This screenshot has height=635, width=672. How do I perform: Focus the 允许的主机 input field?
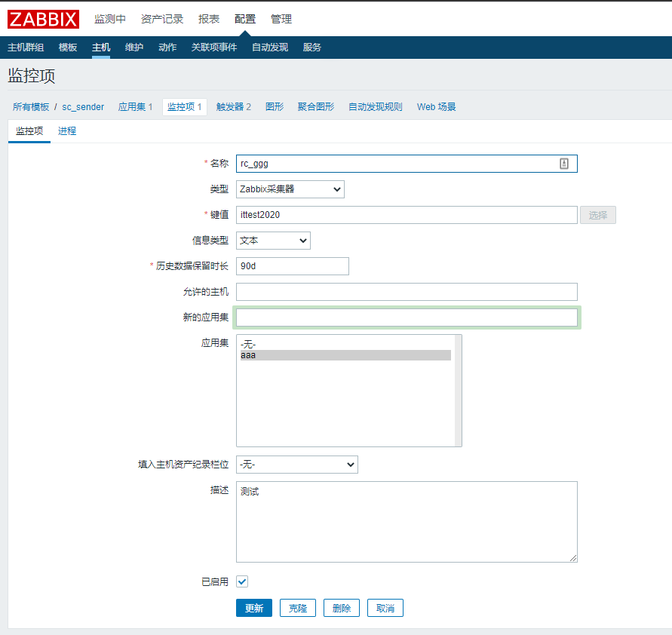point(407,292)
